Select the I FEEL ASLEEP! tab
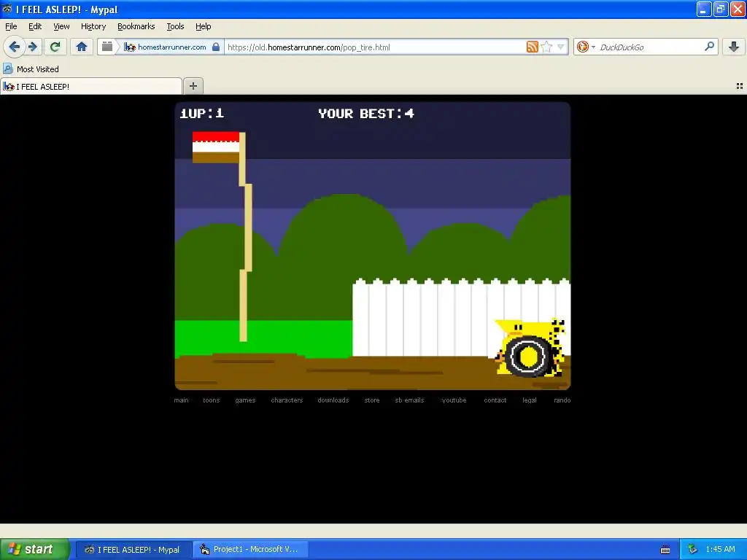This screenshot has width=747, height=560. pyautogui.click(x=91, y=86)
